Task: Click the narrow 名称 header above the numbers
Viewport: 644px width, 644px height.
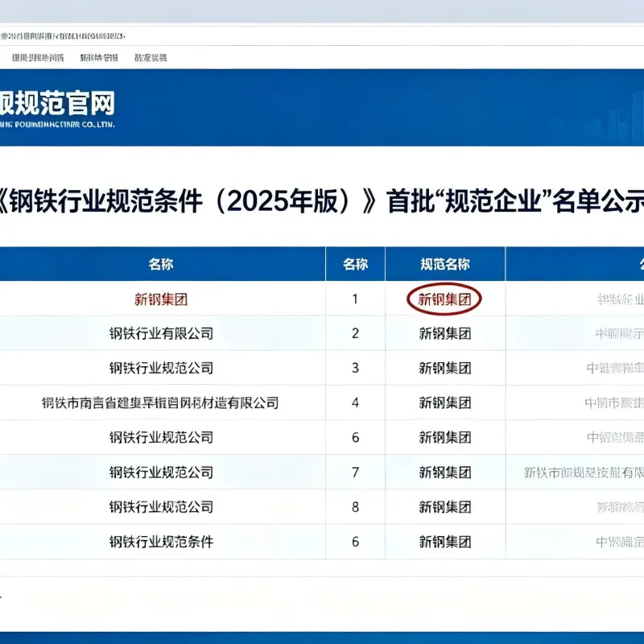Action: click(x=355, y=264)
